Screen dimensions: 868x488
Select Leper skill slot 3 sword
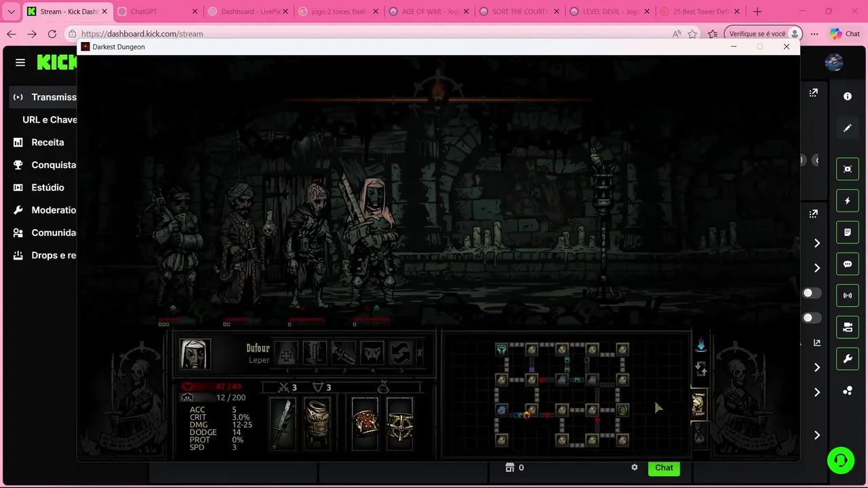343,354
